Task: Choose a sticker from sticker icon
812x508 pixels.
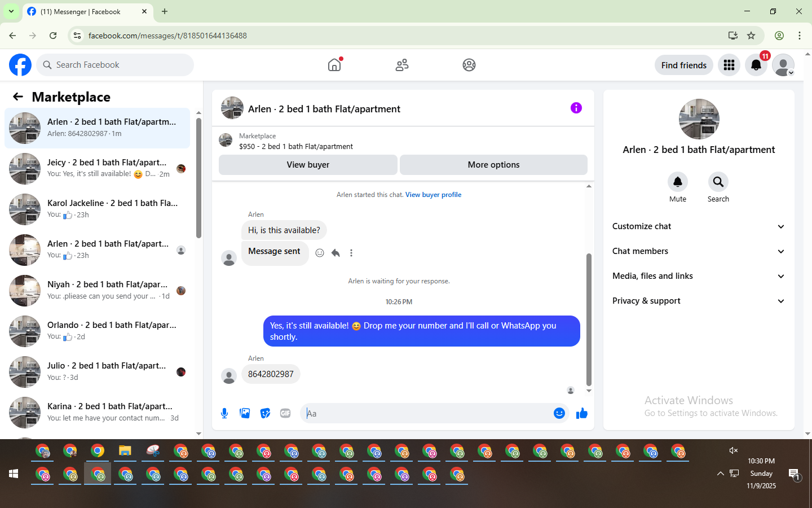Action: click(x=265, y=413)
